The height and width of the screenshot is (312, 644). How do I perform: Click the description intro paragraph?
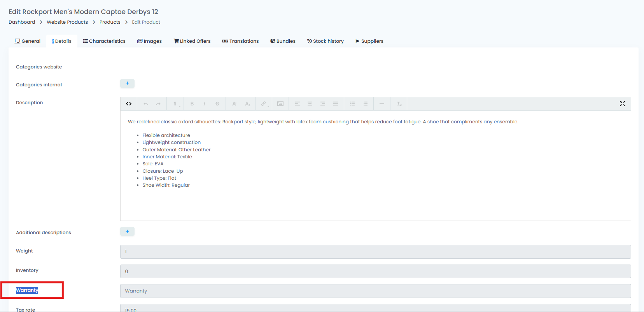coord(323,122)
